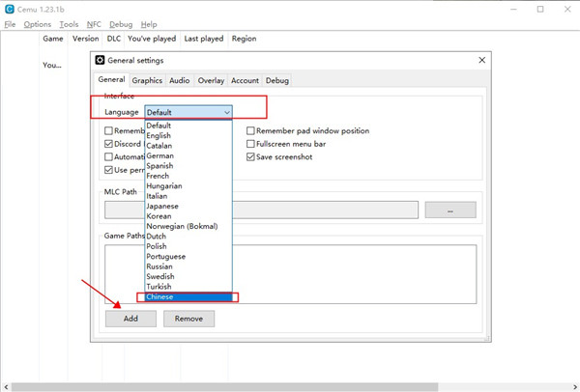Click the General settings gear icon
Viewport: 580px width, 392px height.
coord(100,60)
